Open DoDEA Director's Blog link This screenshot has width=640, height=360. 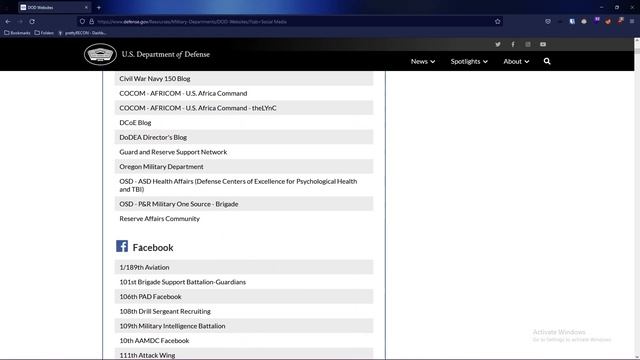tap(153, 137)
